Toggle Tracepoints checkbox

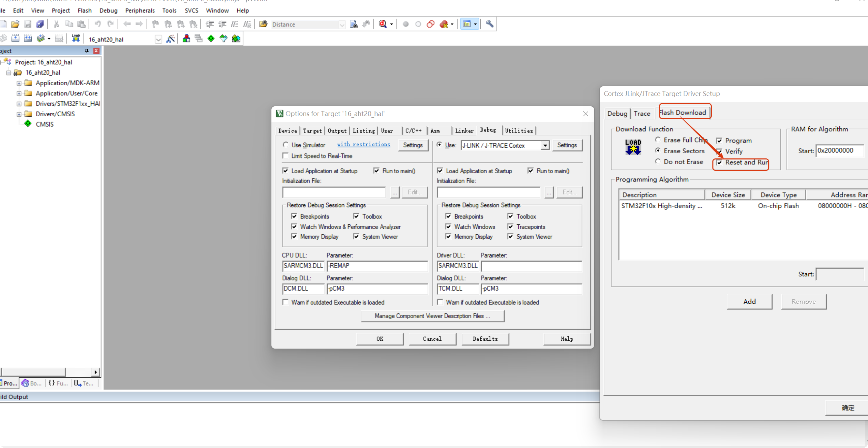(x=510, y=226)
